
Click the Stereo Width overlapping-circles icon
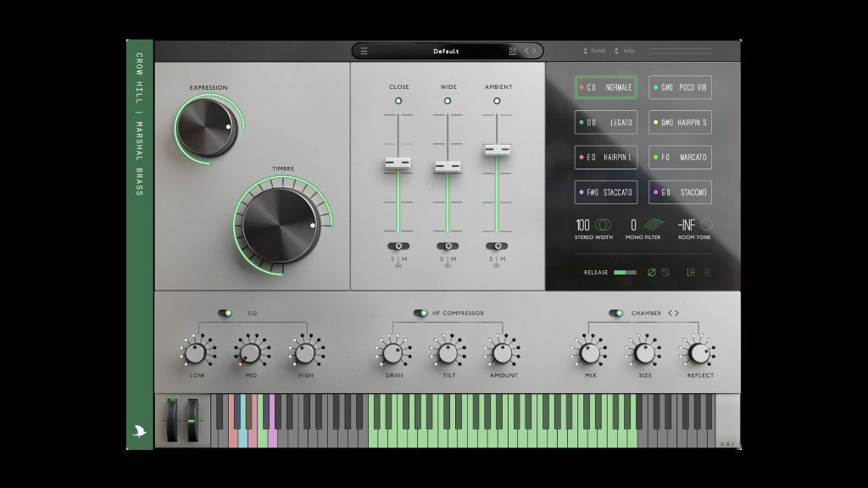pos(603,225)
